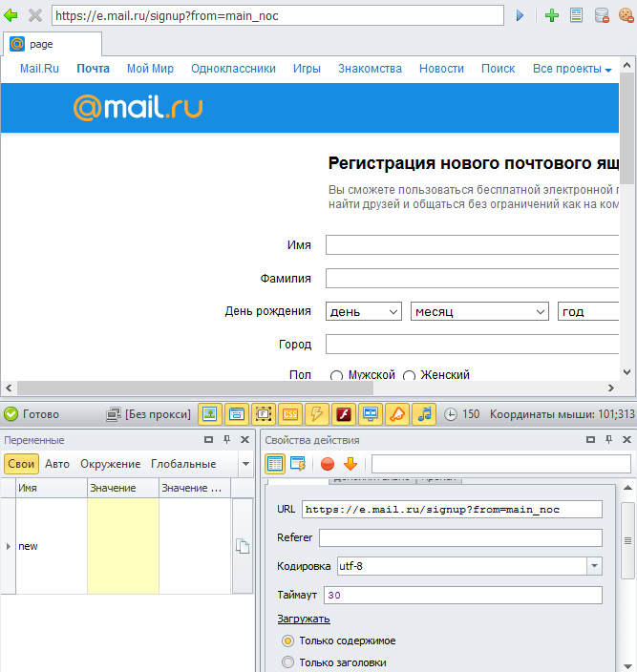This screenshot has width=637, height=672.
Task: Switch to the Свои variables tab
Action: pos(21,464)
